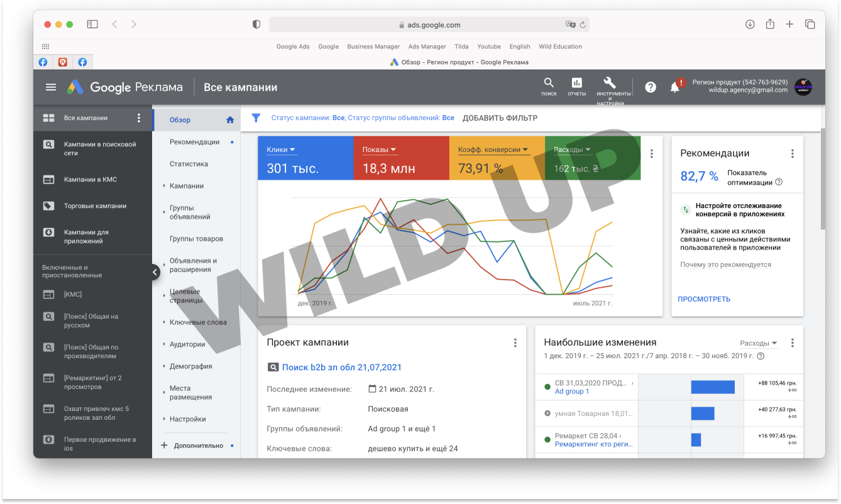
Task: Open the help question mark icon
Action: [651, 87]
